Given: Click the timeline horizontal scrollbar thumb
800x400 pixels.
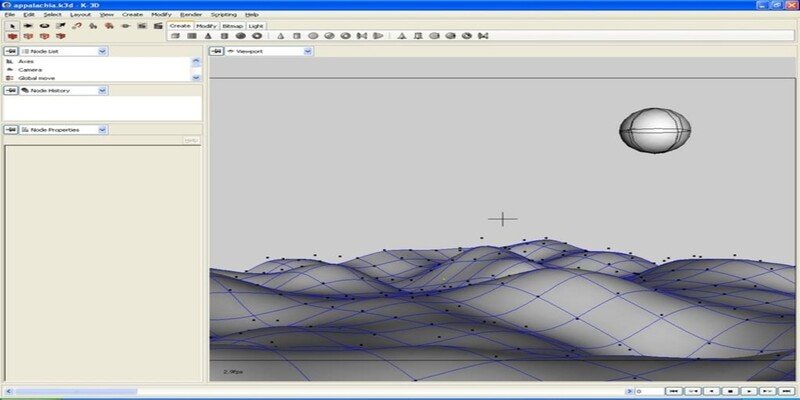Looking at the screenshot, I should click(76, 391).
